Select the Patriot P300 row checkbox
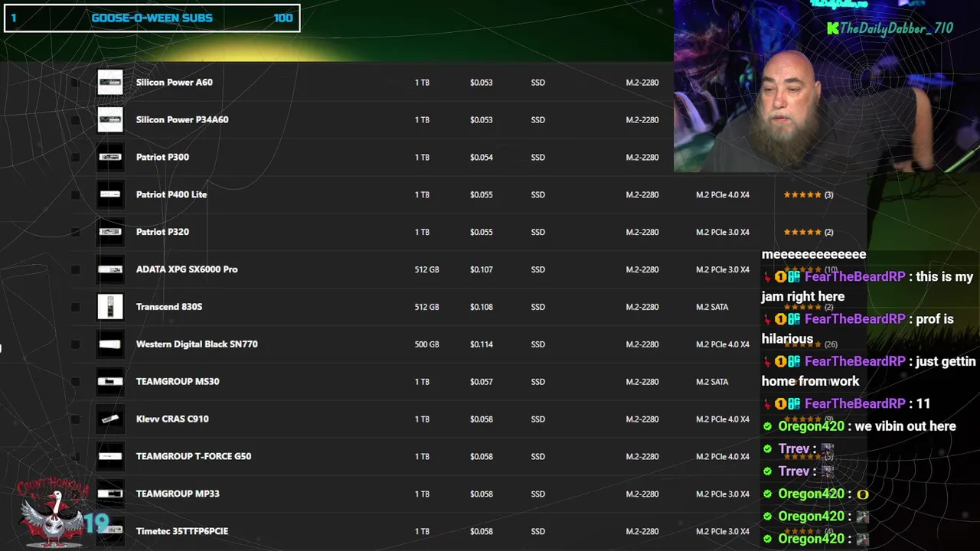Viewport: 980px width, 551px height. tap(75, 158)
